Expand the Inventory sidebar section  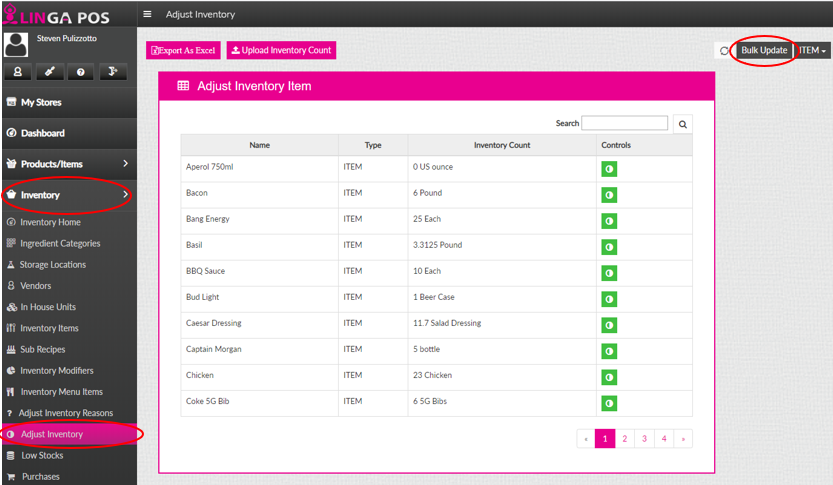pyautogui.click(x=69, y=195)
